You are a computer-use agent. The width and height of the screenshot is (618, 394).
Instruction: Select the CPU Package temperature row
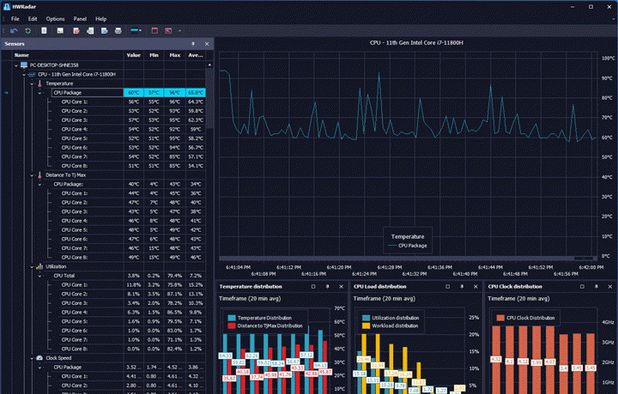point(128,93)
